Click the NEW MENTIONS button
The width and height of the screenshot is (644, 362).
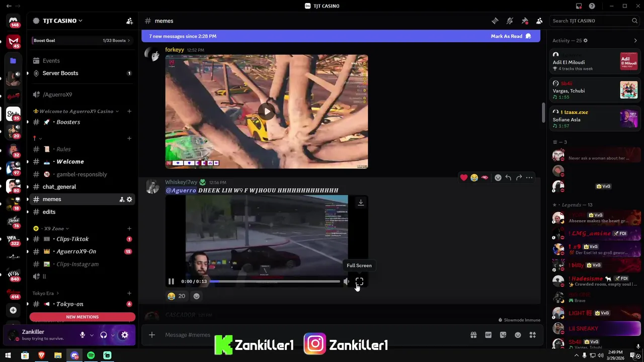click(82, 317)
